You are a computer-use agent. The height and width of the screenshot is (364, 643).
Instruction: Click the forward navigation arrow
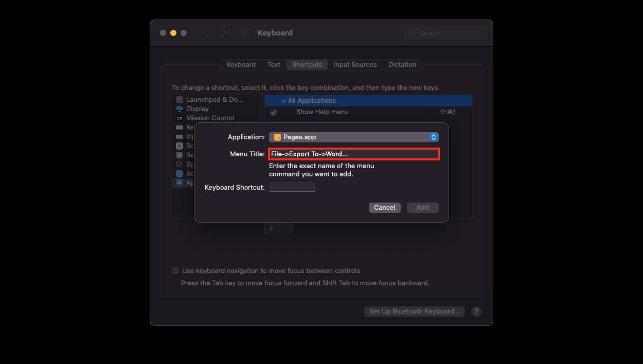point(224,33)
